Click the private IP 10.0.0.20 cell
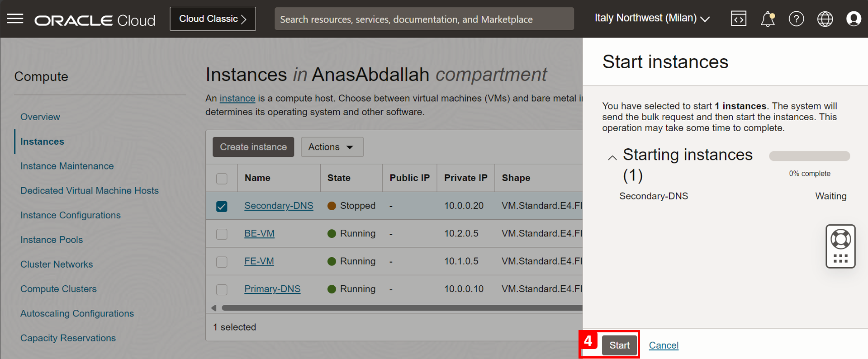This screenshot has width=868, height=359. (x=464, y=206)
